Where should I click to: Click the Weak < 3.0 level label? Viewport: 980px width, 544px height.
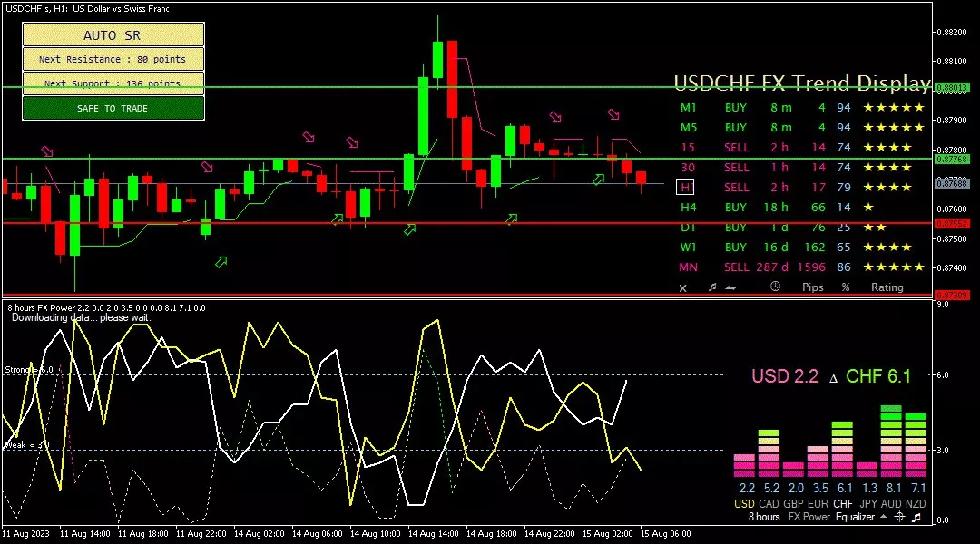26,445
